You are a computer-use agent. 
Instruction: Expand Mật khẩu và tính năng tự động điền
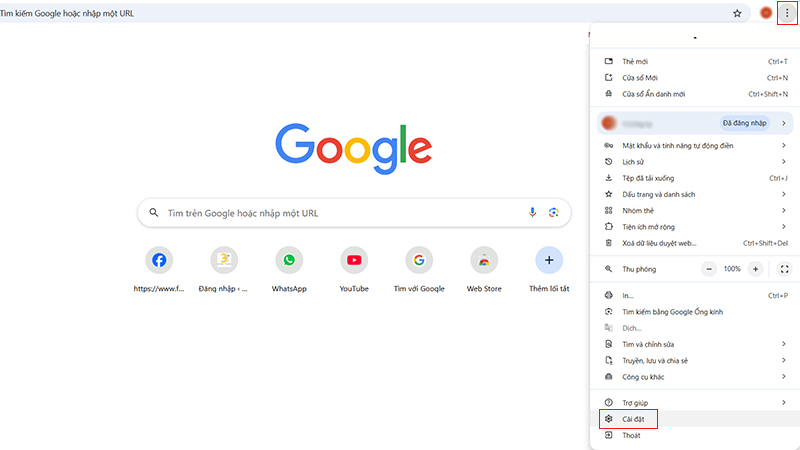click(x=695, y=145)
